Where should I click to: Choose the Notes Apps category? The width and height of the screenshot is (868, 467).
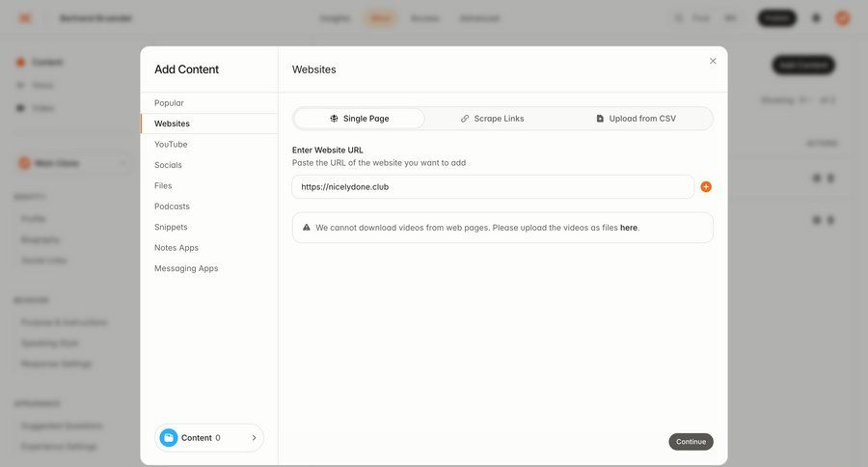click(209, 248)
